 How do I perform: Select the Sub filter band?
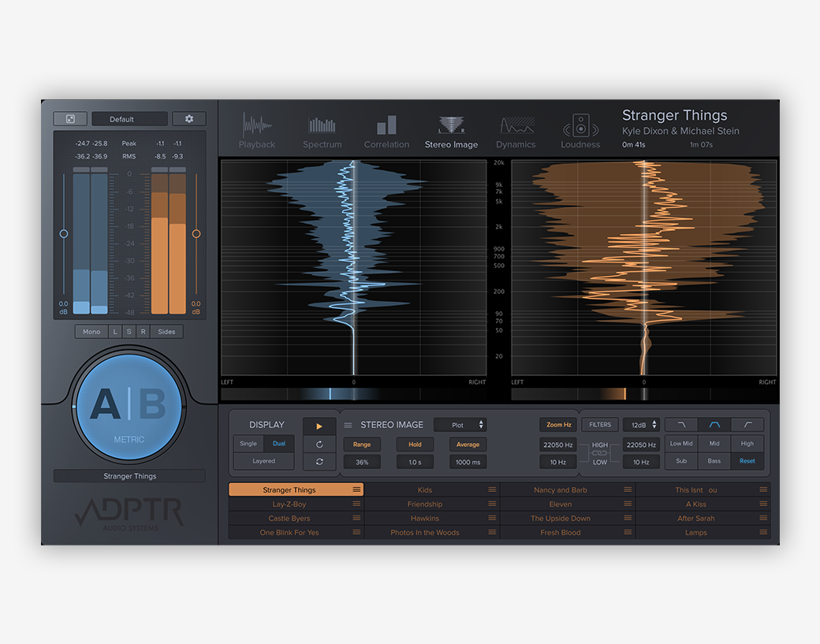click(x=681, y=460)
